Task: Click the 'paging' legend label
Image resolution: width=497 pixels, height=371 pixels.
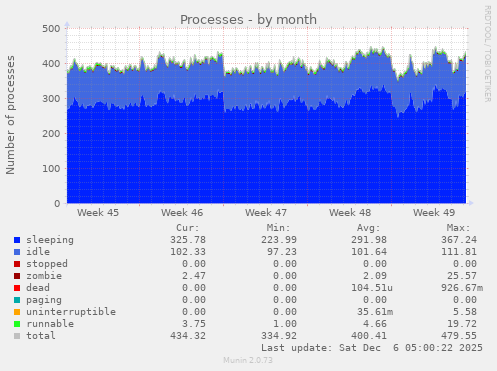Action: [x=44, y=300]
